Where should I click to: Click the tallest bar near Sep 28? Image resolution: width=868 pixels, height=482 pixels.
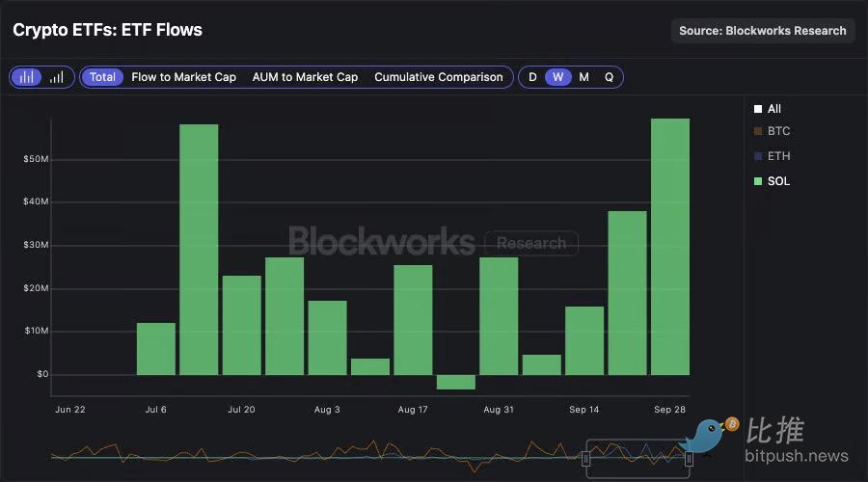click(669, 246)
